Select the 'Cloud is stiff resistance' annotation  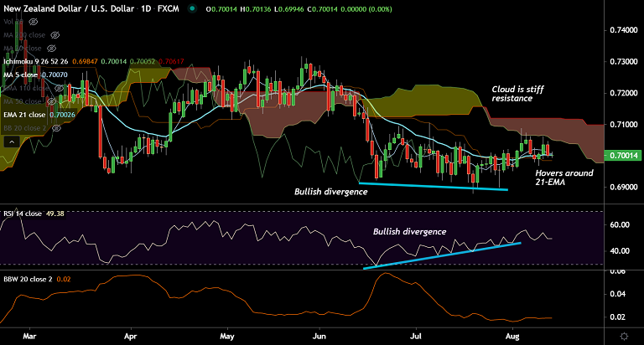[517, 94]
